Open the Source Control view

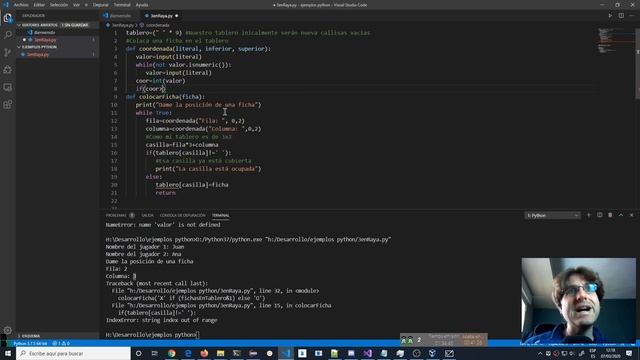click(x=8, y=52)
